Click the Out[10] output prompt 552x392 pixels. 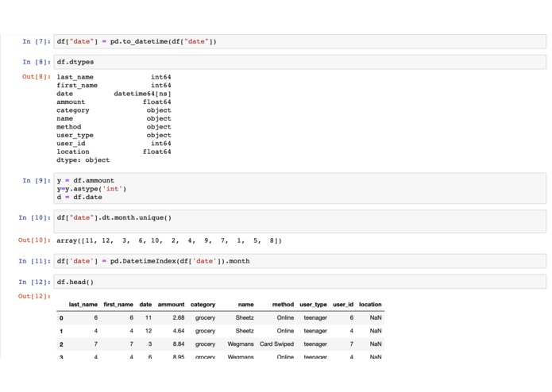pyautogui.click(x=34, y=240)
